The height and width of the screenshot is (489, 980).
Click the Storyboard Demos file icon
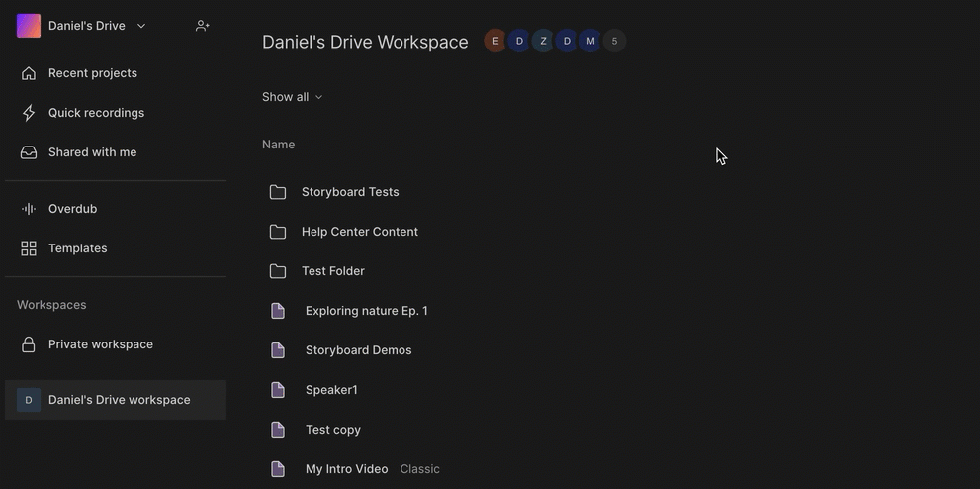[x=278, y=350]
